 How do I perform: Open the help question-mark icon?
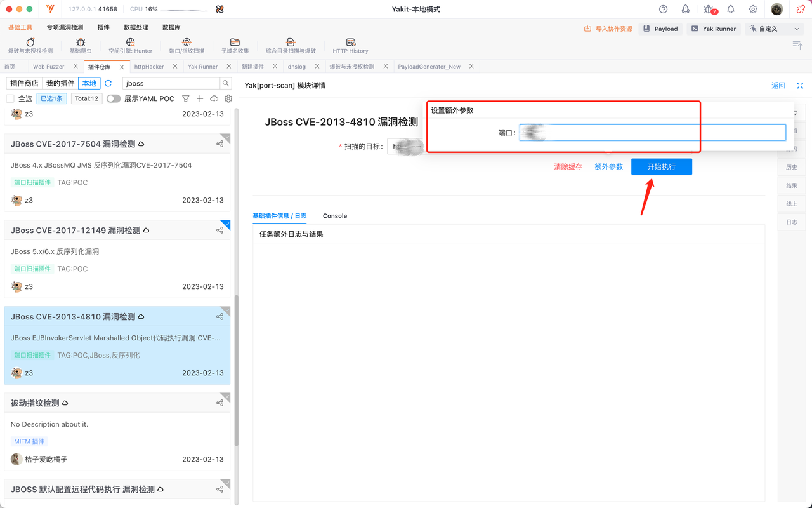[x=664, y=10]
